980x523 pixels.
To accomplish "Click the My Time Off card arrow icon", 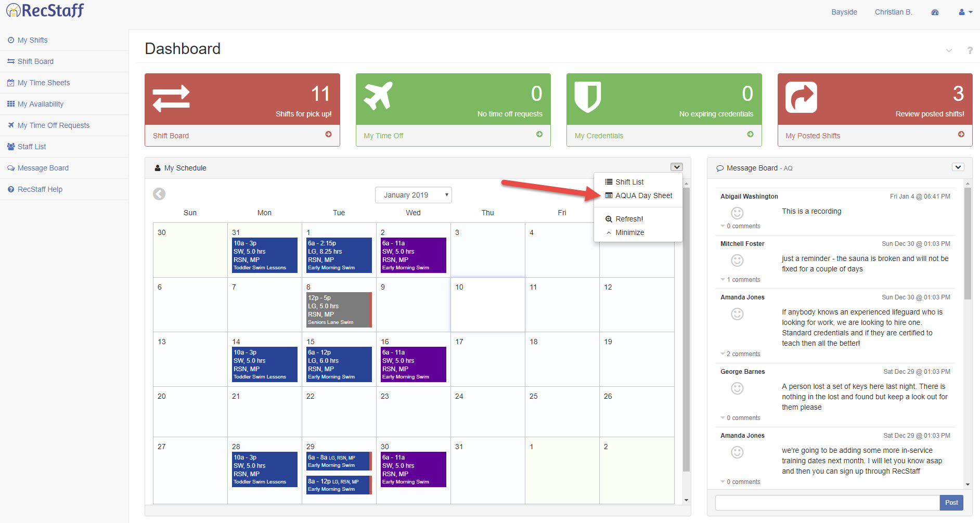I will (539, 134).
